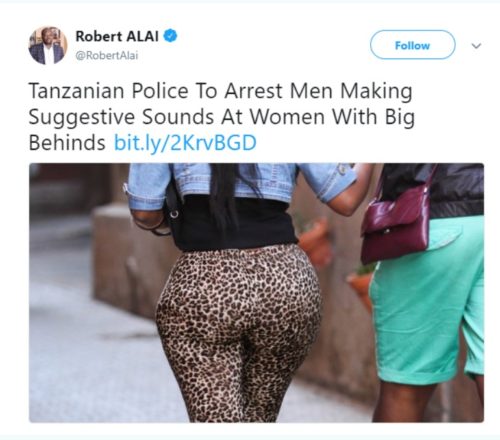This screenshot has height=440, width=500.
Task: Click the black top in photo
Action: 233,223
